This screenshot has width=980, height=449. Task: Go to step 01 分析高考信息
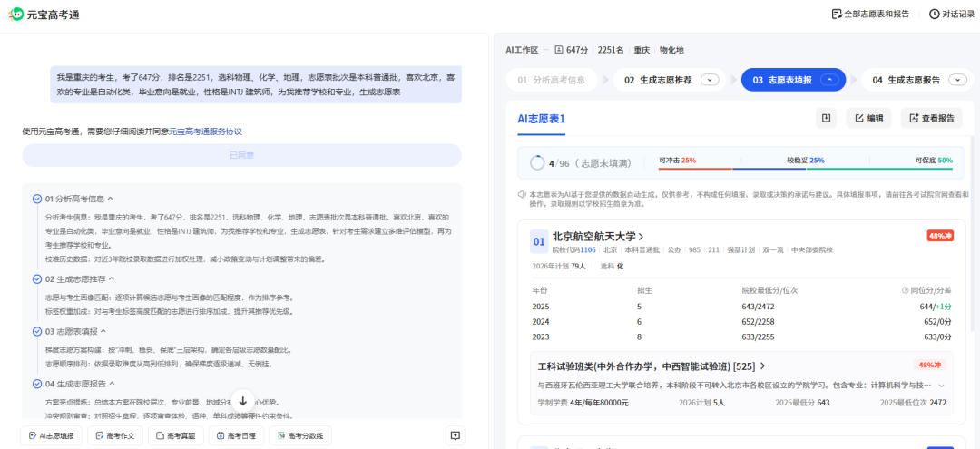click(551, 80)
